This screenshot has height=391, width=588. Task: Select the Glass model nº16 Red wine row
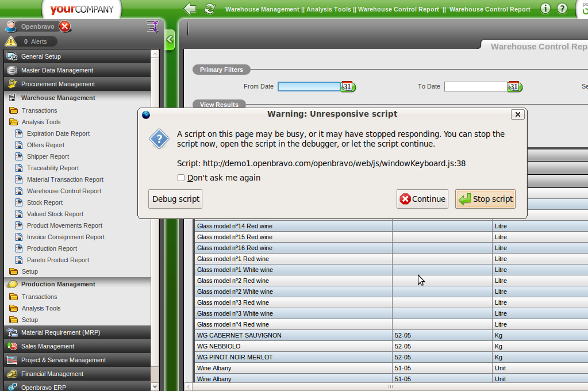(391, 248)
